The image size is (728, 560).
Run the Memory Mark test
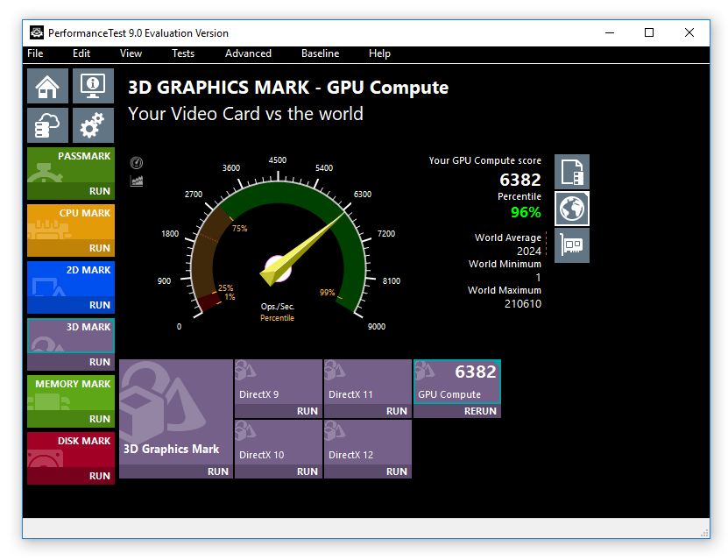(x=99, y=419)
